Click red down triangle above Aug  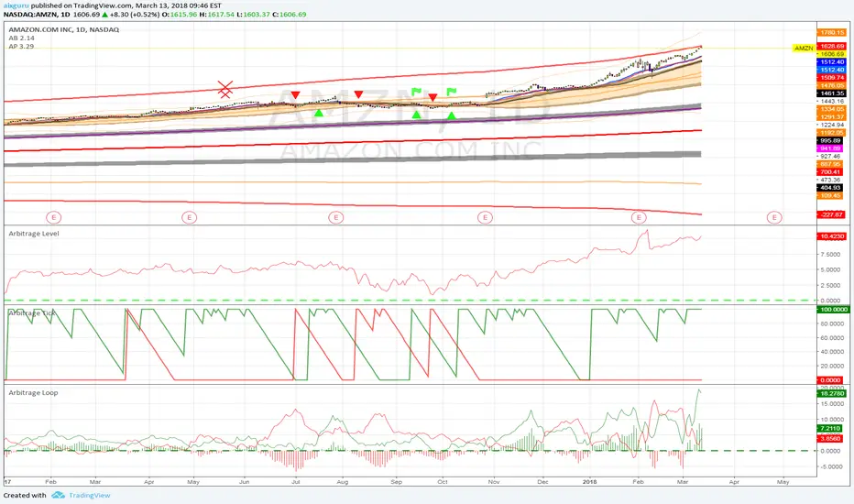pos(358,94)
